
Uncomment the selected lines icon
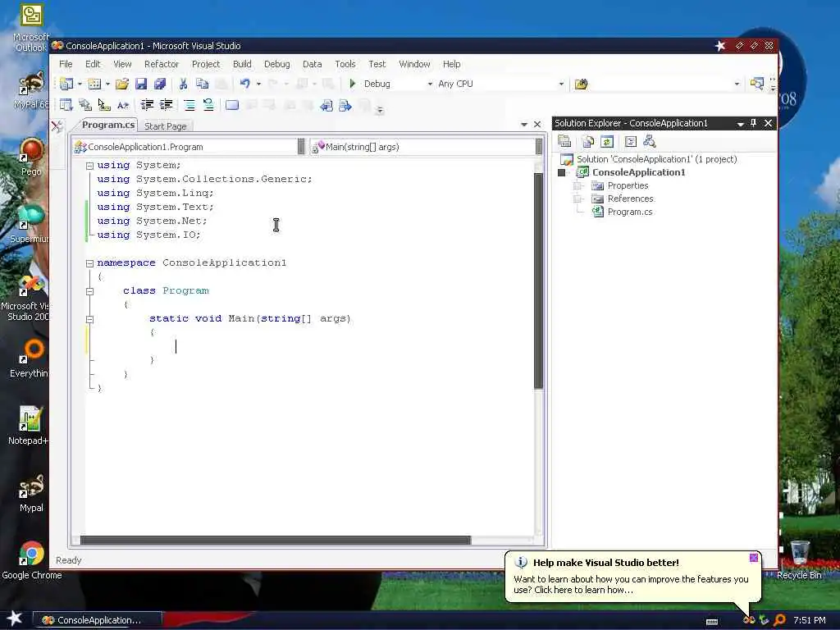pyautogui.click(x=208, y=106)
